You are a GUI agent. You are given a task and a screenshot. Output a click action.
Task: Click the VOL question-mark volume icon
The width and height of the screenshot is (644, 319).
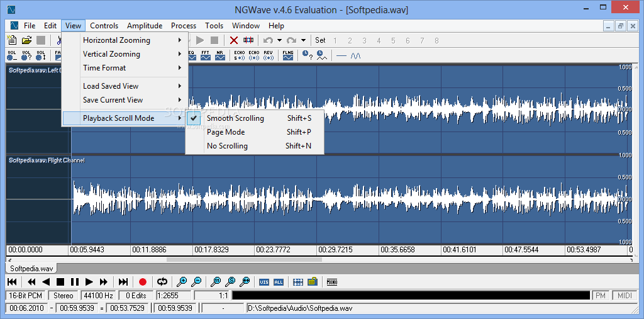tap(26, 55)
